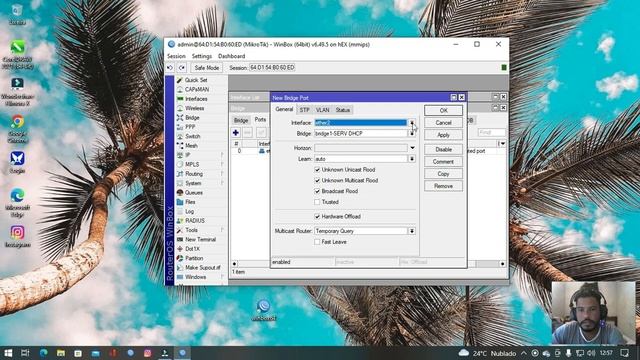The width and height of the screenshot is (640, 360).
Task: Open the Interface dropdown arrow
Action: [412, 123]
